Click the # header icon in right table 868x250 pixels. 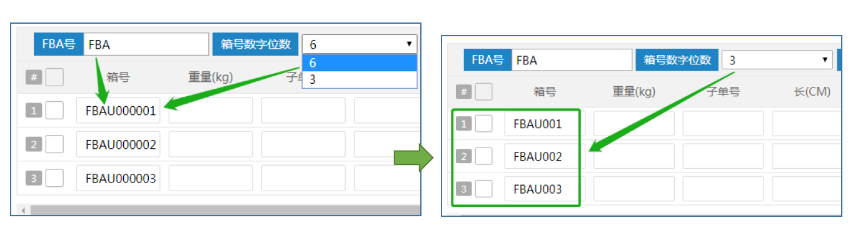click(463, 92)
